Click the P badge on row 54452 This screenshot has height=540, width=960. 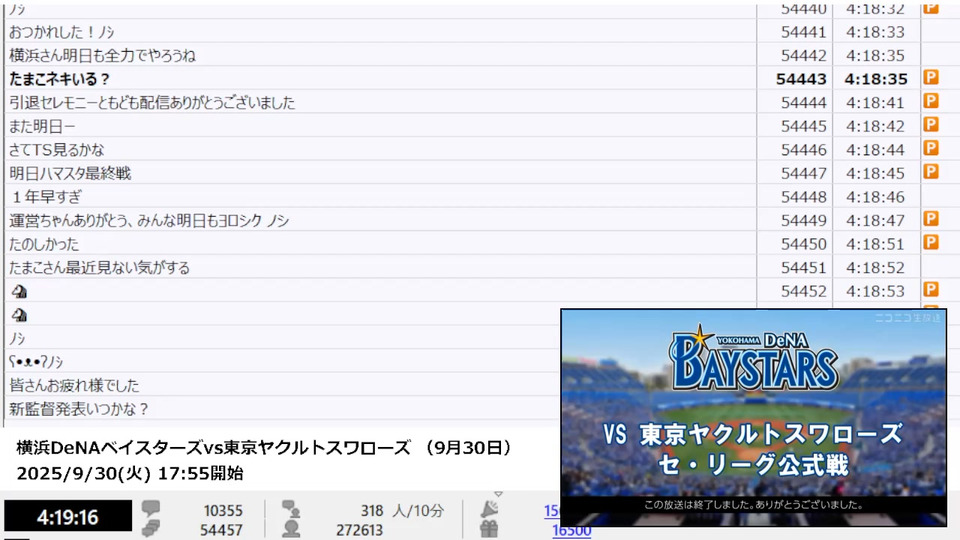click(931, 290)
